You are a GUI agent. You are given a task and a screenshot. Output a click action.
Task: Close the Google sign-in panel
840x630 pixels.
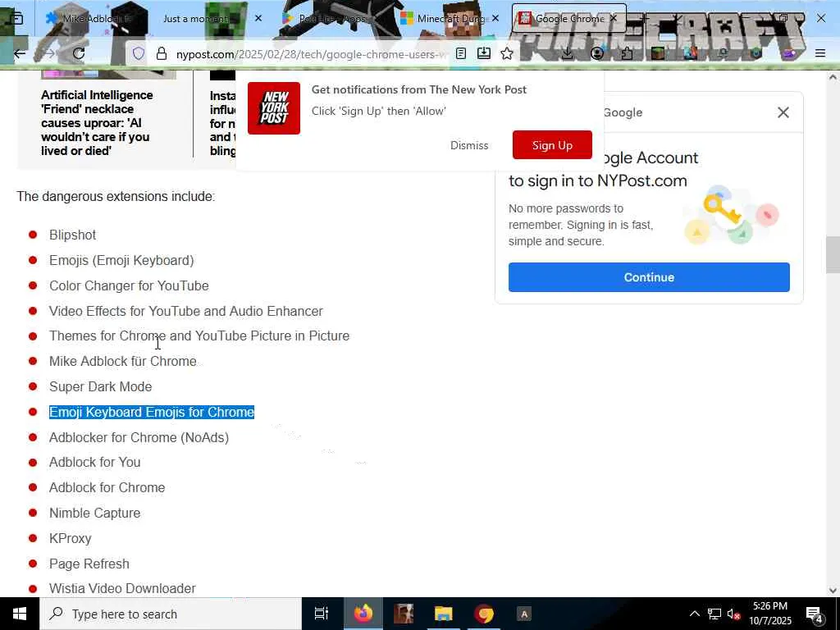(783, 112)
